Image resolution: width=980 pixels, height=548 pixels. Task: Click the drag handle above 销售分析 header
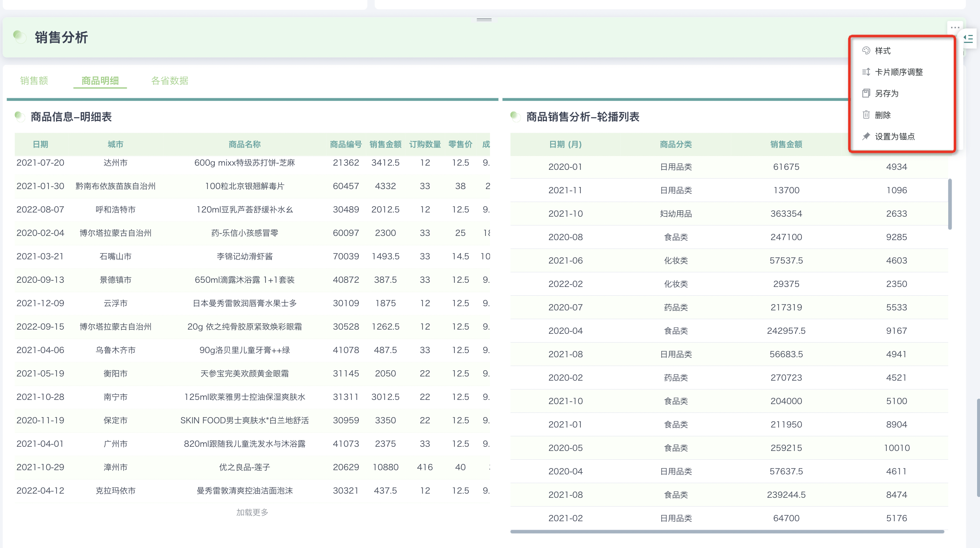484,20
